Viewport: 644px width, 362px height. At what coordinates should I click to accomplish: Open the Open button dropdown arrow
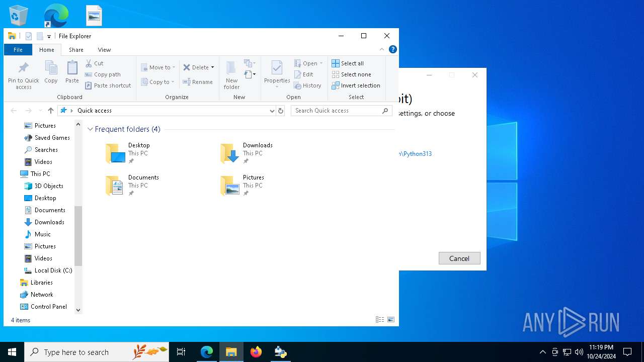pos(321,63)
